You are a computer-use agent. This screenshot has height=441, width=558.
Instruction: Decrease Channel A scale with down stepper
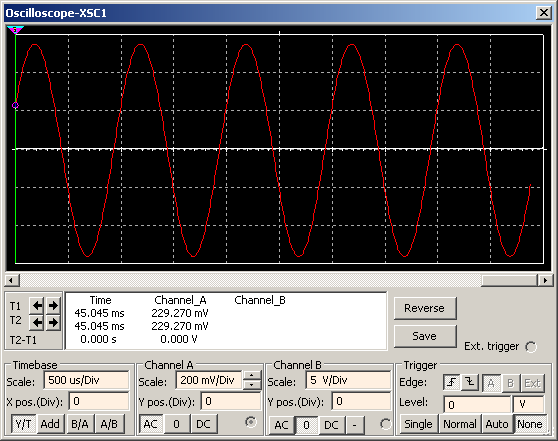252,385
